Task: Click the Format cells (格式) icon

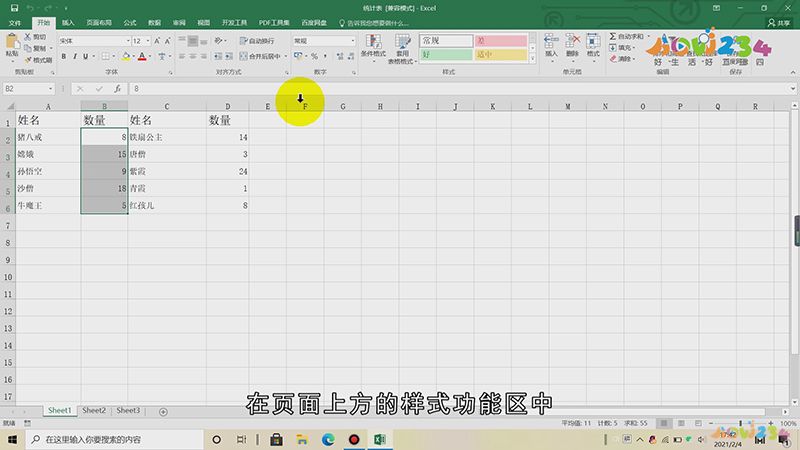Action: tap(593, 41)
